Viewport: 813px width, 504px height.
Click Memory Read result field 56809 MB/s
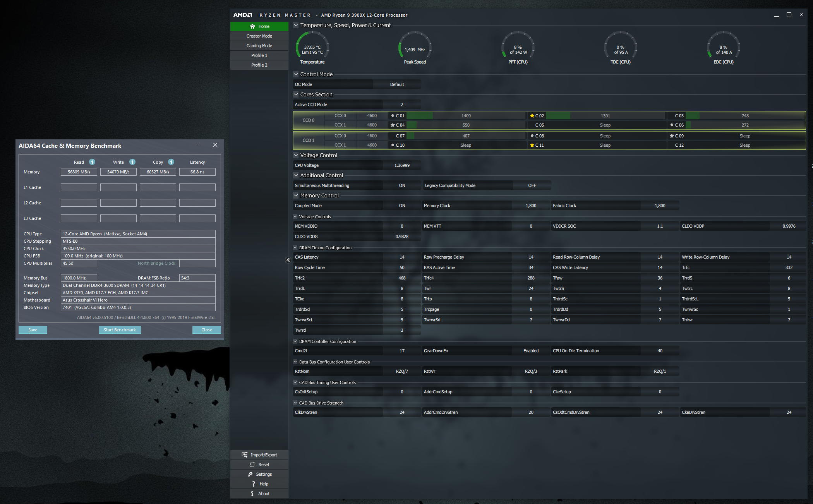(79, 172)
